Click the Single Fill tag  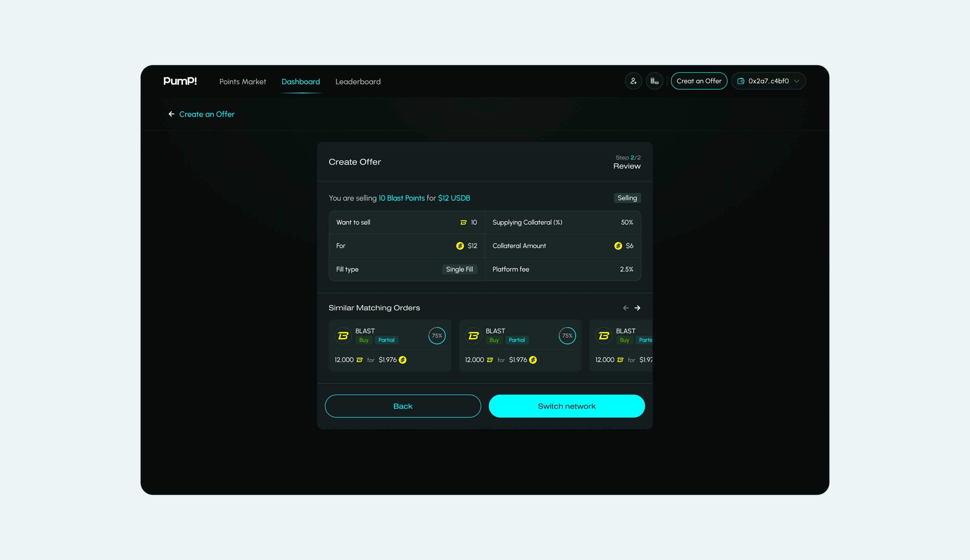coord(460,269)
